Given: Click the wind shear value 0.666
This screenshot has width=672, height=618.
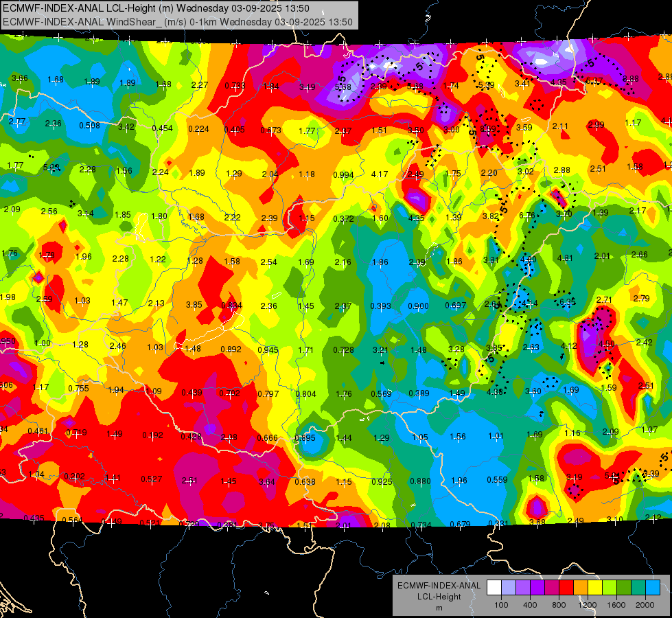Looking at the screenshot, I should (267, 437).
